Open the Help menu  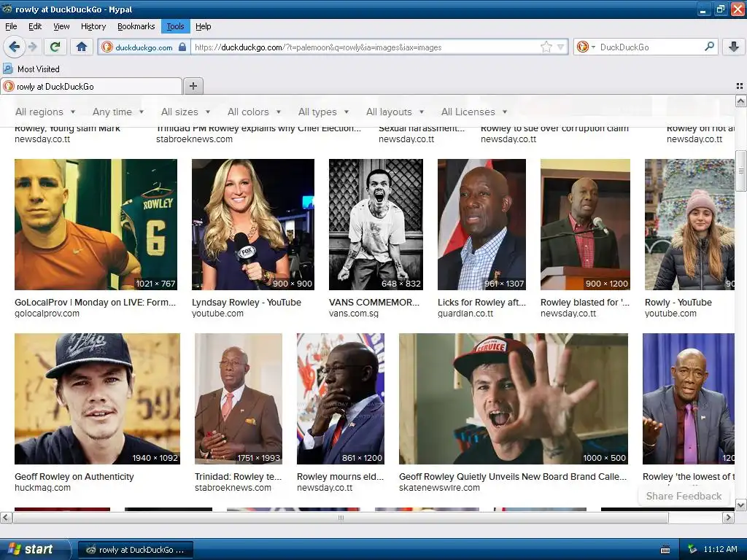tap(203, 26)
